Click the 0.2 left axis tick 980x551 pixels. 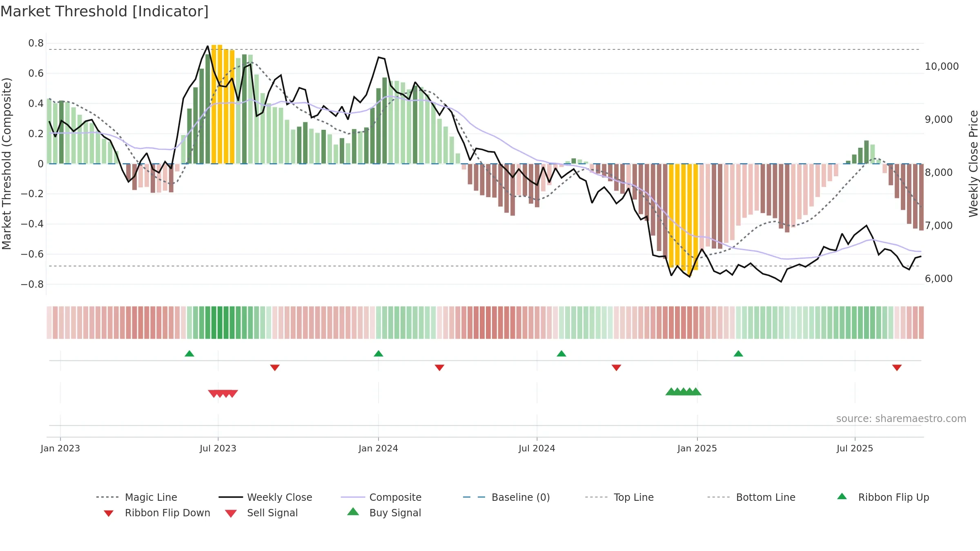click(x=36, y=133)
